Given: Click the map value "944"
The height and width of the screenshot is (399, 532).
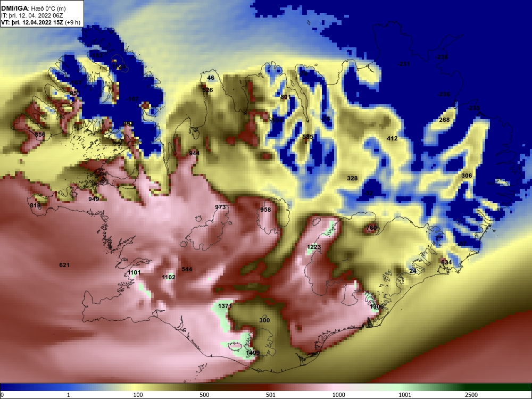Looking at the screenshot, I should click(x=194, y=153).
